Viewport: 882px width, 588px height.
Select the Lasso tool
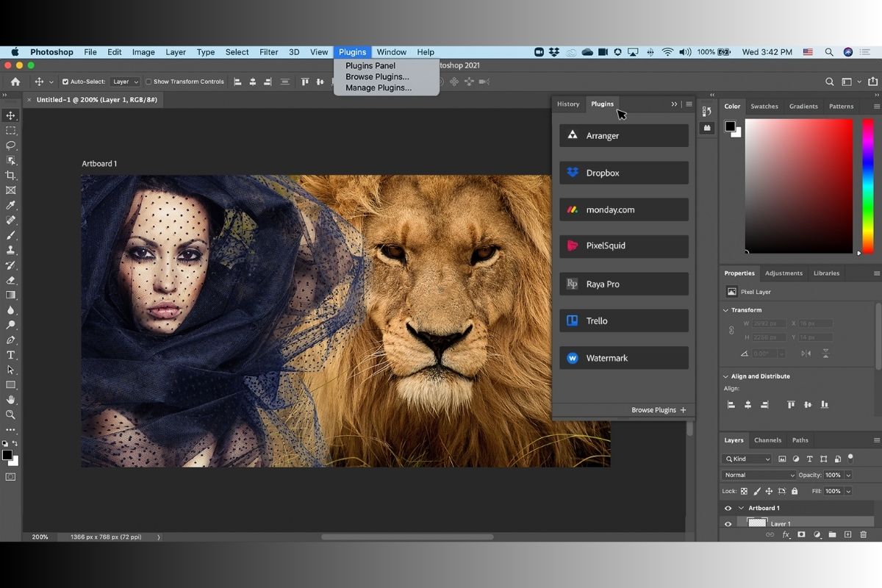[x=10, y=146]
